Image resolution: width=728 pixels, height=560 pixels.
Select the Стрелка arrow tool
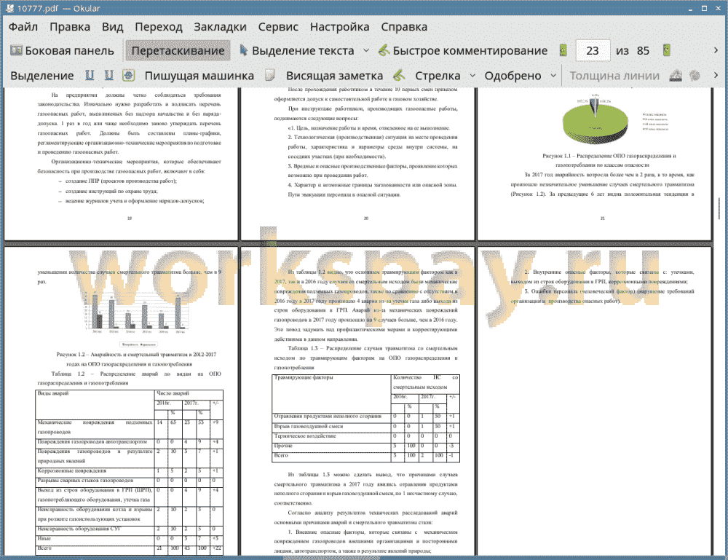(438, 76)
